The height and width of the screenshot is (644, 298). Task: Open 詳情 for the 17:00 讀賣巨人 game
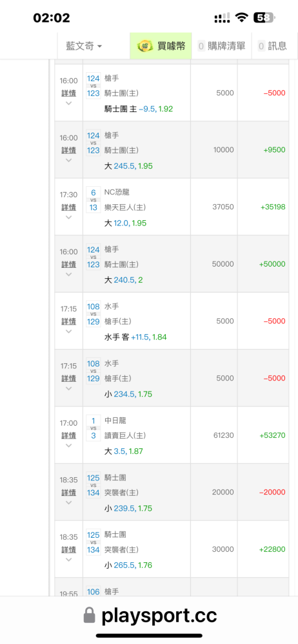[69, 435]
